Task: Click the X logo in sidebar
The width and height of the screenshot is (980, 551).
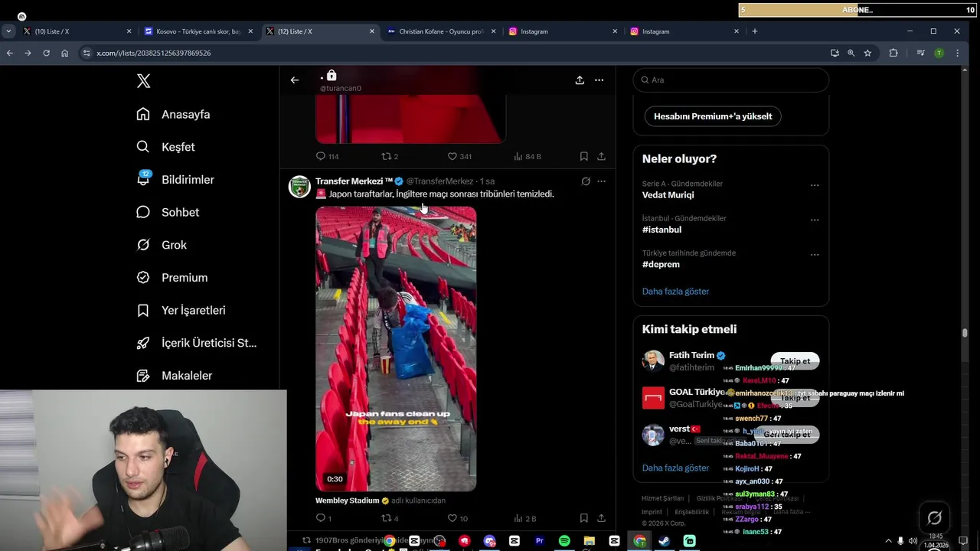Action: 143,81
